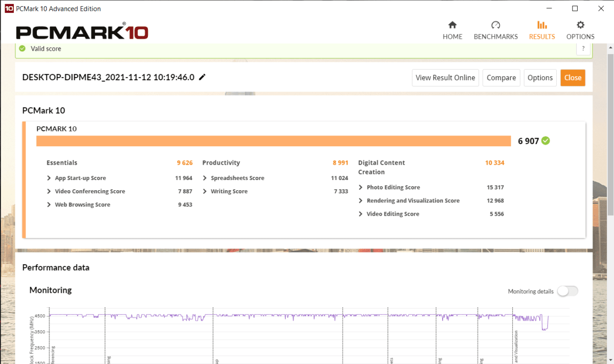Open the Benchmarks gauge icon

coord(495,26)
